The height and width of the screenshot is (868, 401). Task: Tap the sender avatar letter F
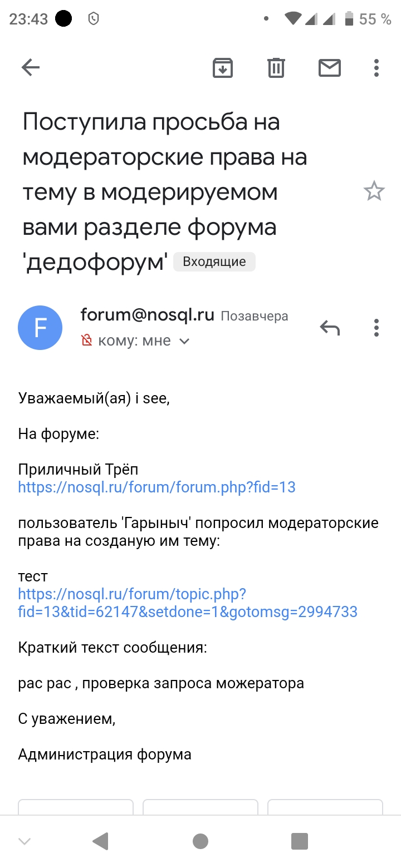point(40,328)
